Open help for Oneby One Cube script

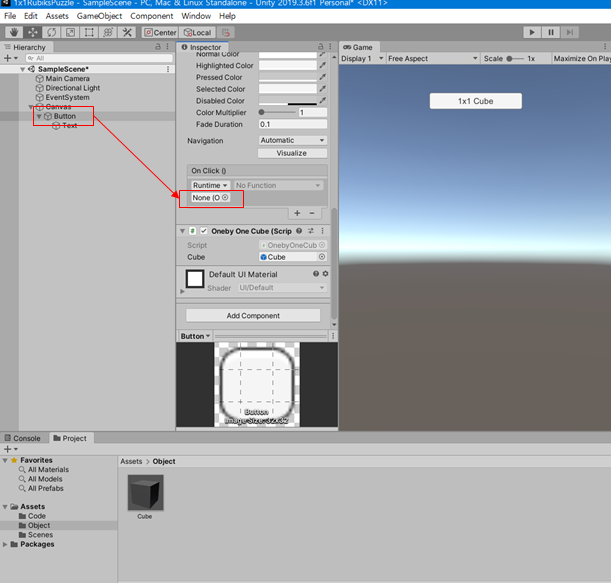(299, 231)
